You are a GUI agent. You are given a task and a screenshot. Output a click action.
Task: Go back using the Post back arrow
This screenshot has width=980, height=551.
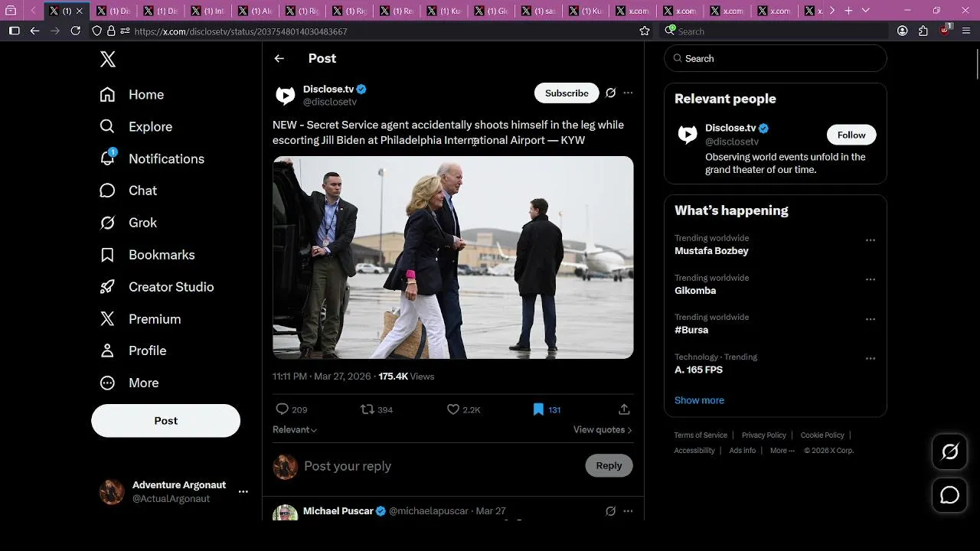[279, 58]
